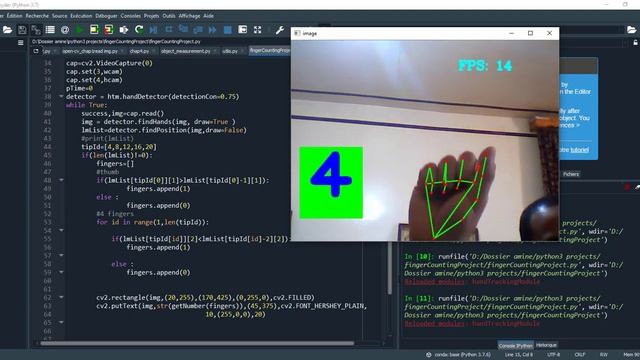Collapse the fold arrow at line 65
This screenshot has width=640, height=360.
(61, 322)
